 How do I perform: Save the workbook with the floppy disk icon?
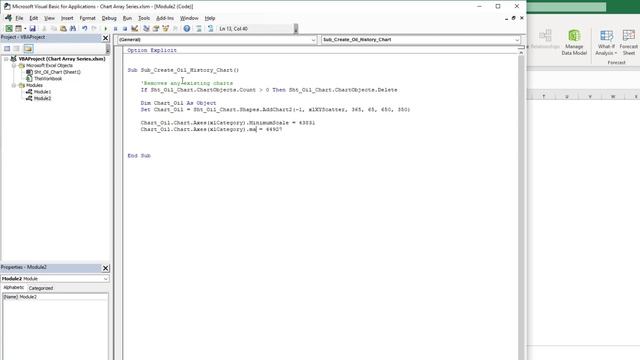click(33, 29)
